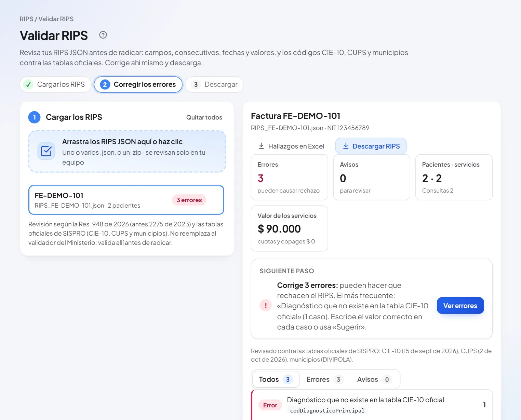Click the RIPS_FE-DEMO-101.json · NIT 123456789 subtitle
Image resolution: width=521 pixels, height=420 pixels.
310,128
